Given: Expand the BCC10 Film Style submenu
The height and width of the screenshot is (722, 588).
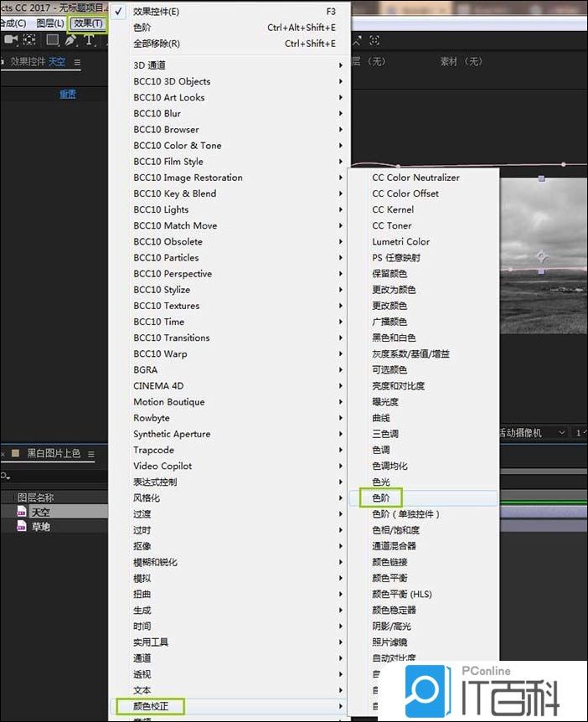Looking at the screenshot, I should pyautogui.click(x=229, y=162).
